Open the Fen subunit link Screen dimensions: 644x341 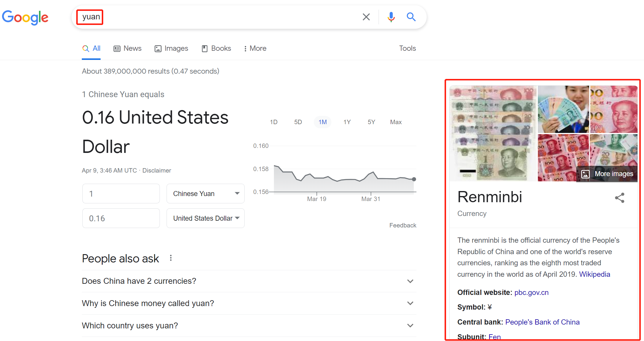(494, 337)
